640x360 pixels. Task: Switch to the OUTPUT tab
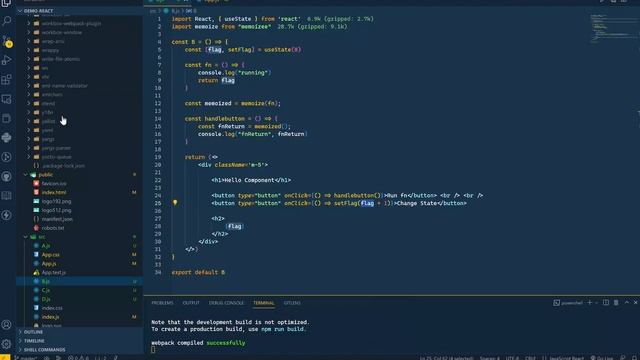191,303
